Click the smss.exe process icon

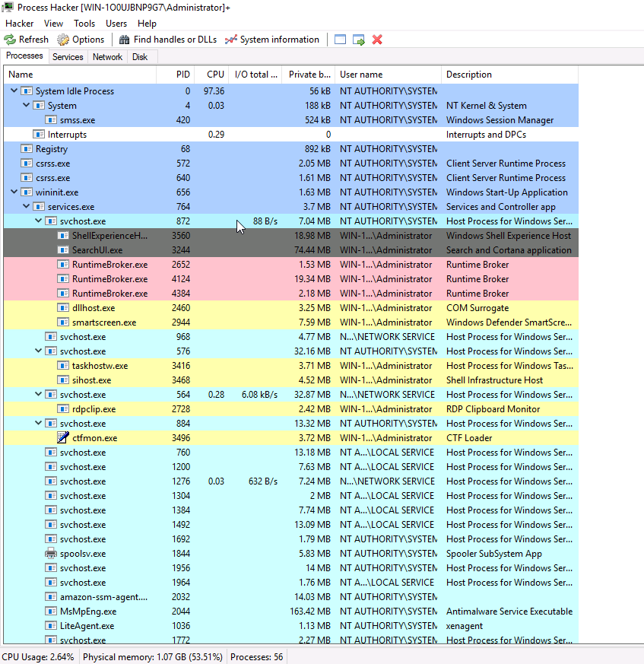pyautogui.click(x=51, y=120)
